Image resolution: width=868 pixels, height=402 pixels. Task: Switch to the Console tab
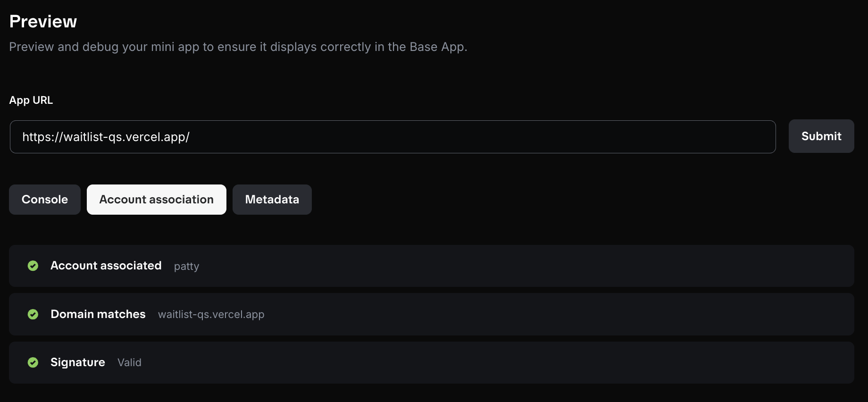(x=44, y=199)
